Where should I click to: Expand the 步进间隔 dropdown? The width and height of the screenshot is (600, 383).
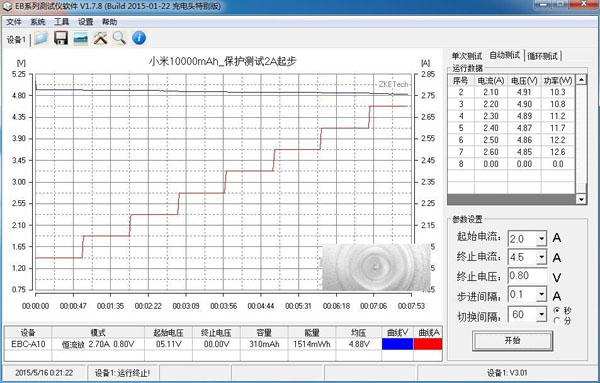(541, 295)
